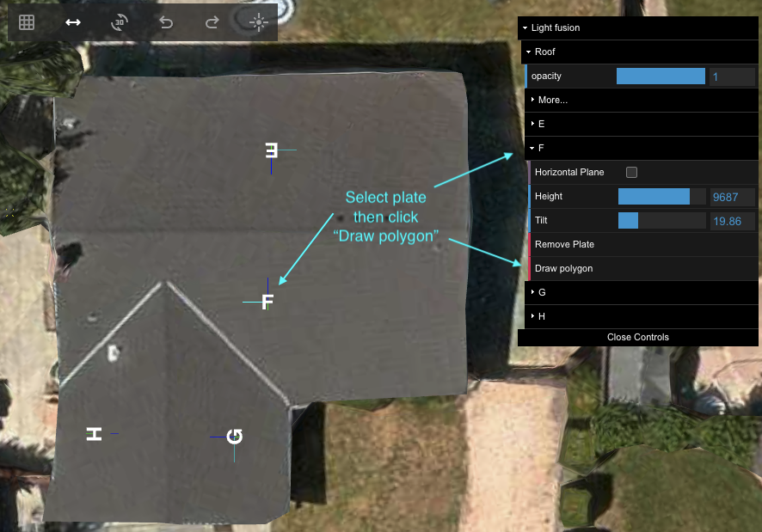Viewport: 762px width, 532px height.
Task: Click the Tilt value input field
Action: 732,221
